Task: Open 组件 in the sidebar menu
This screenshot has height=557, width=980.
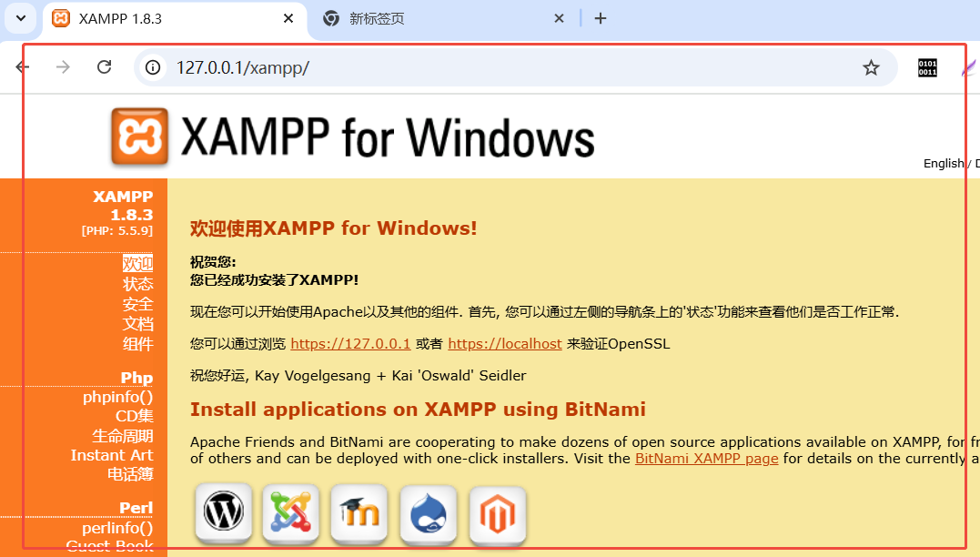Action: point(137,344)
